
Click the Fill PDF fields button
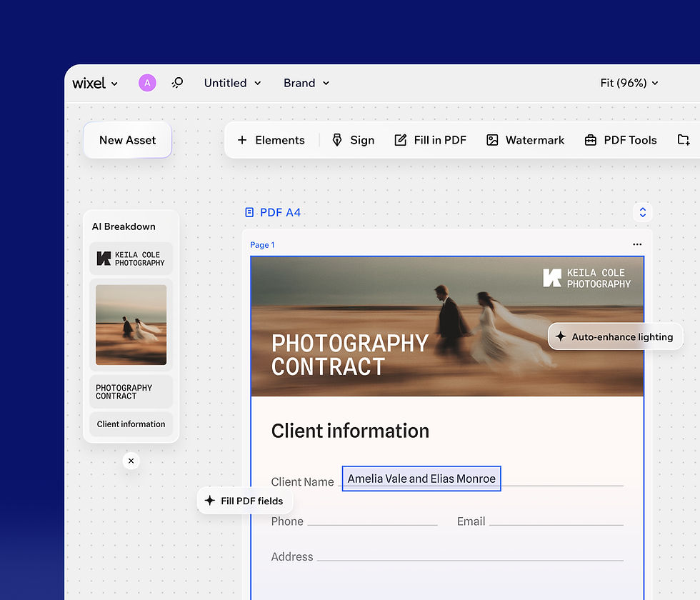click(x=245, y=501)
